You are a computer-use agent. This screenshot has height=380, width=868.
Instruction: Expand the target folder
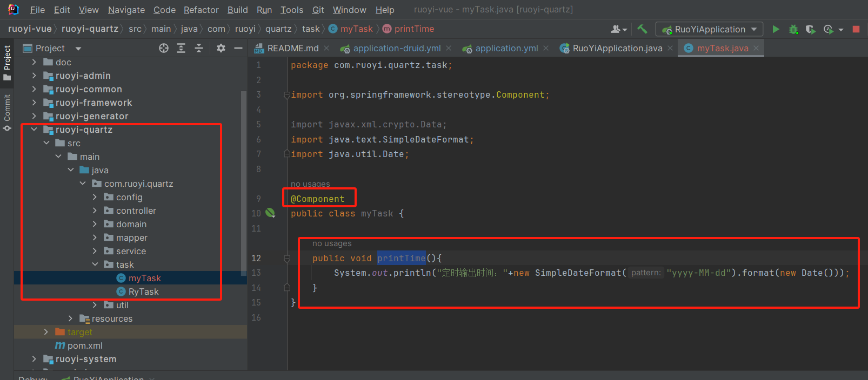click(x=46, y=332)
